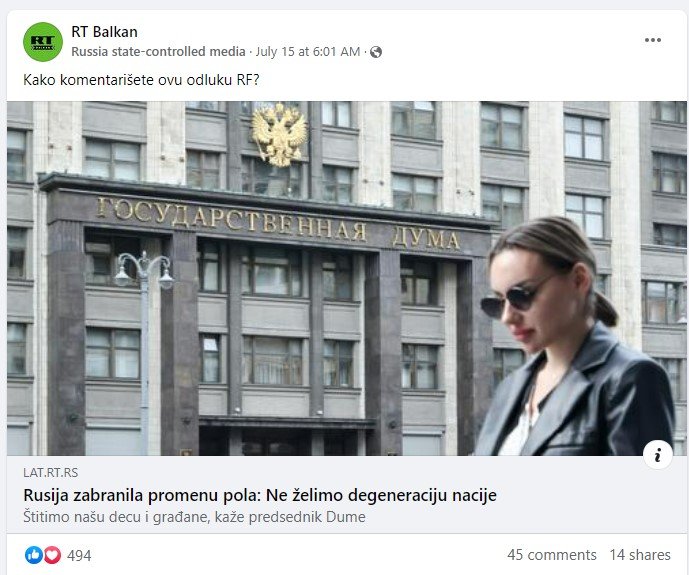The image size is (689, 575).
Task: Open the July 15 at 6:01 AM timestamp
Action: click(308, 52)
